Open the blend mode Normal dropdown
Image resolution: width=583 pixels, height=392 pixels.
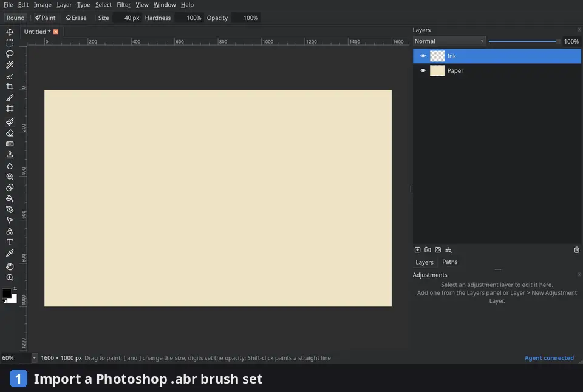click(449, 41)
